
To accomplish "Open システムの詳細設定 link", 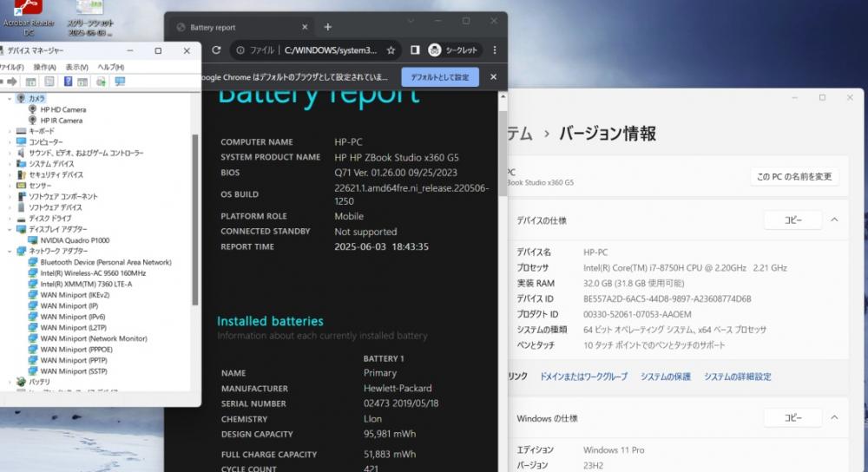I will [x=737, y=377].
